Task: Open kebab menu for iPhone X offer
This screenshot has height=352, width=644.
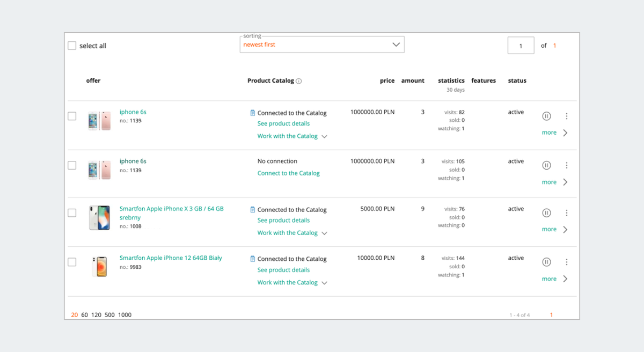Action: [566, 213]
